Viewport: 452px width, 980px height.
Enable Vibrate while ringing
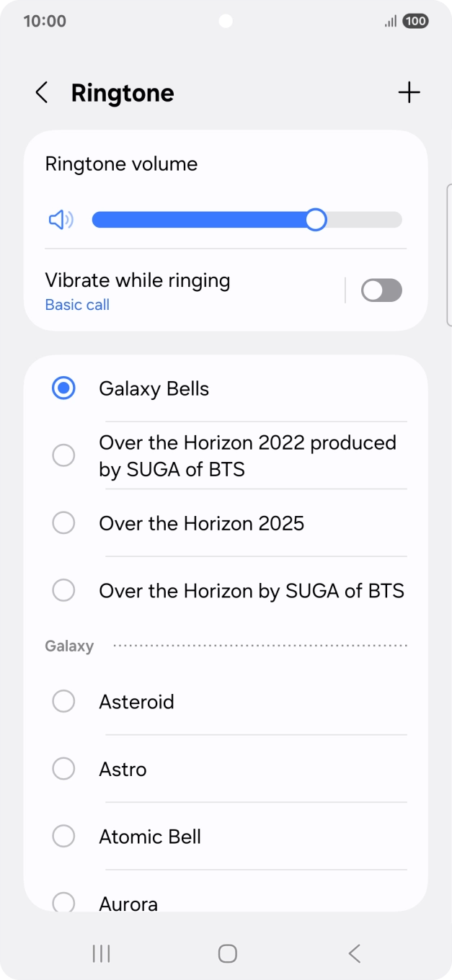point(381,290)
